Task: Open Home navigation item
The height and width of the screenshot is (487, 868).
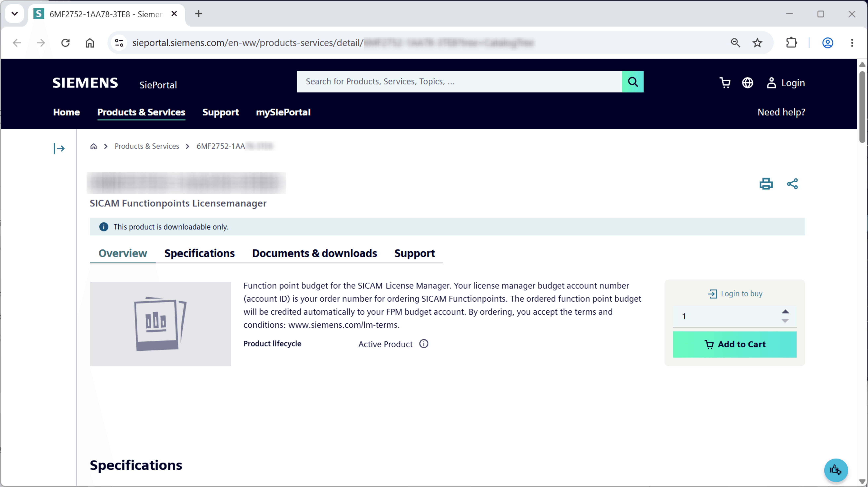Action: (66, 112)
